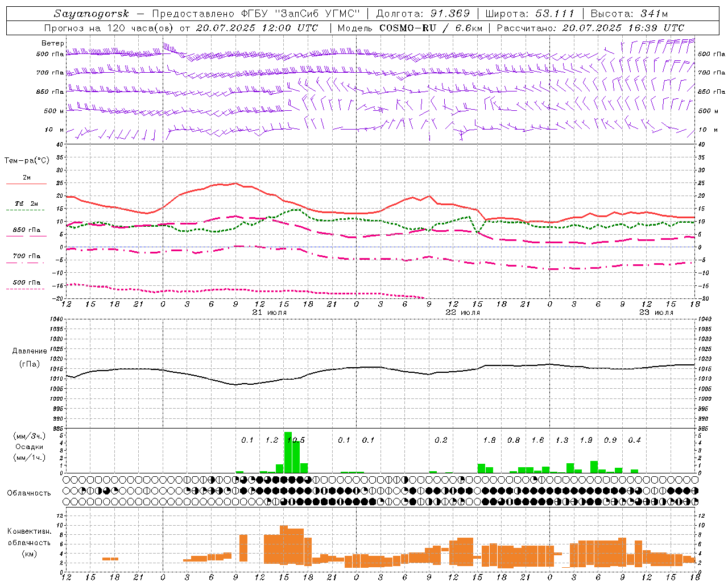This screenshot has height=582, width=728.
Task: Click the 21 июля date label
Action: [270, 313]
